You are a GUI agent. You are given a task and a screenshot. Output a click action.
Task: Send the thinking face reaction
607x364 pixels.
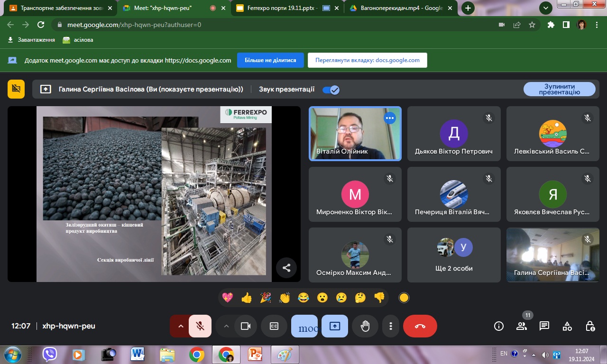tap(360, 298)
